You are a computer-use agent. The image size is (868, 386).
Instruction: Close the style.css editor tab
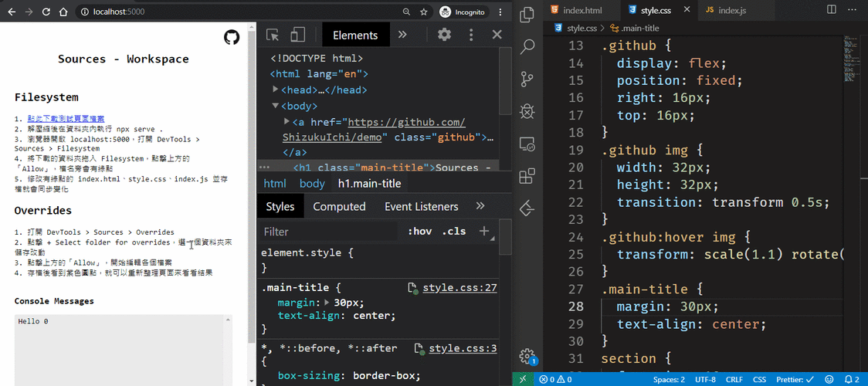[687, 10]
